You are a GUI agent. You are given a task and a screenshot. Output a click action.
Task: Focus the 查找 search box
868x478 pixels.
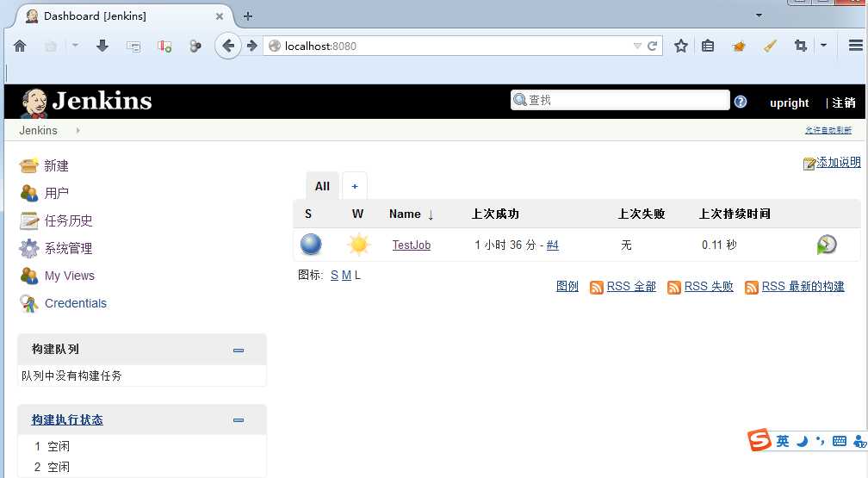click(x=620, y=100)
